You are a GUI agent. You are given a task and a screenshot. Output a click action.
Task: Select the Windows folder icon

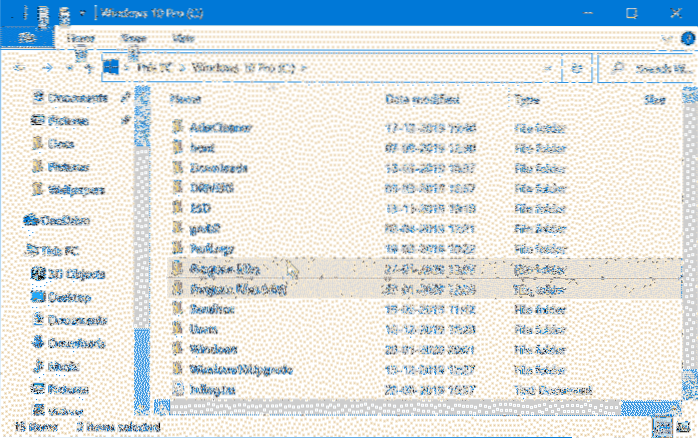[x=180, y=349]
